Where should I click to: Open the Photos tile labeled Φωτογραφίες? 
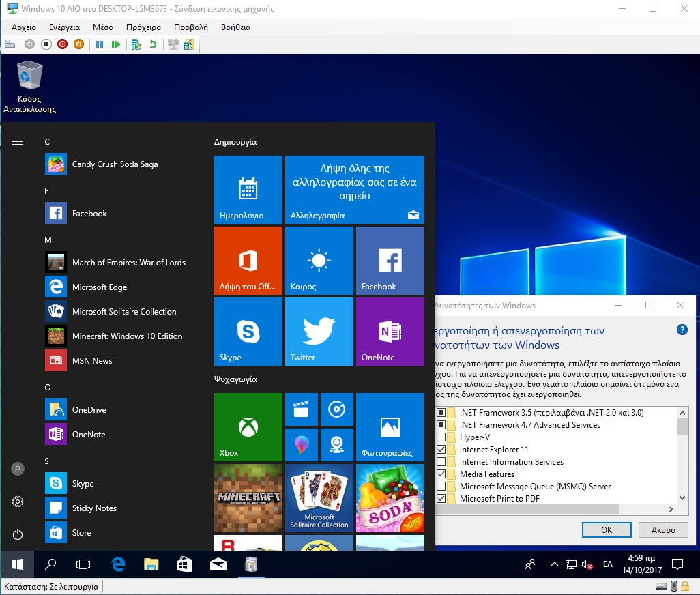coord(390,426)
